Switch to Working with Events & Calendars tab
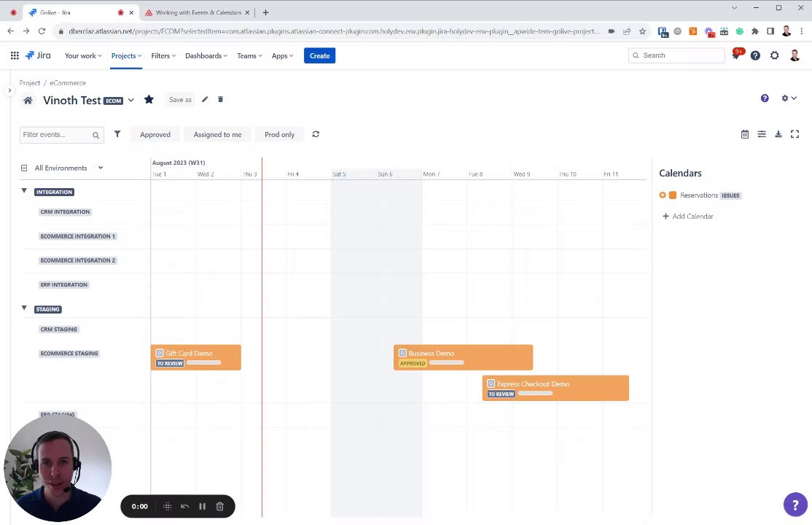 (x=198, y=12)
